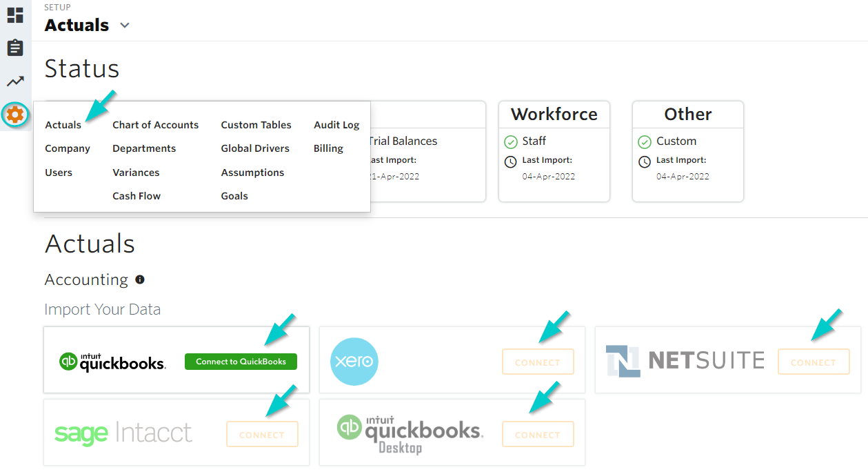
Task: Open Cash Flow from the Setup menu
Action: click(137, 196)
